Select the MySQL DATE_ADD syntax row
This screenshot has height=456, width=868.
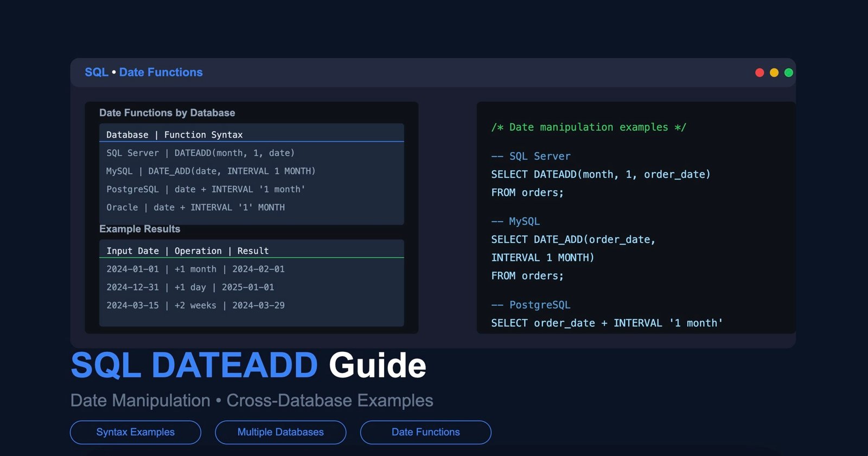252,171
